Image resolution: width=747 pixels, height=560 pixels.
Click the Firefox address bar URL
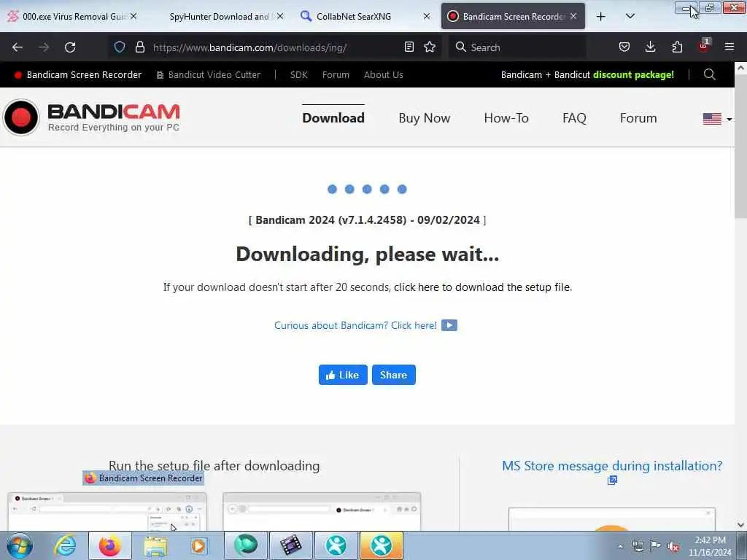point(249,47)
